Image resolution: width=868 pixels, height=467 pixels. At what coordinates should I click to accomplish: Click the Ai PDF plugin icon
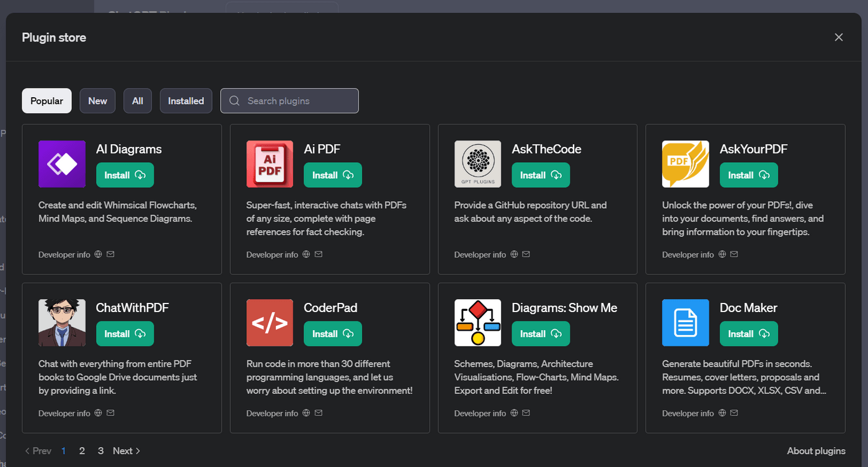pos(270,164)
